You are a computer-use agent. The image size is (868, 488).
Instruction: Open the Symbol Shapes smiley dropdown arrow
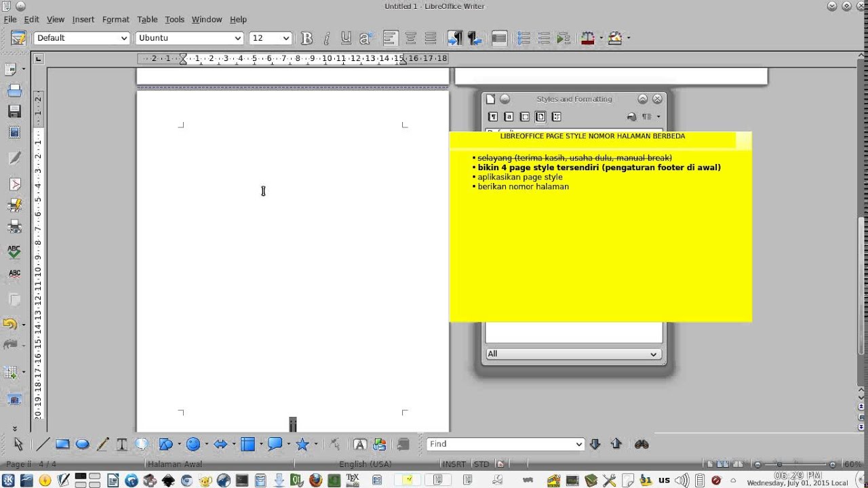[206, 445]
